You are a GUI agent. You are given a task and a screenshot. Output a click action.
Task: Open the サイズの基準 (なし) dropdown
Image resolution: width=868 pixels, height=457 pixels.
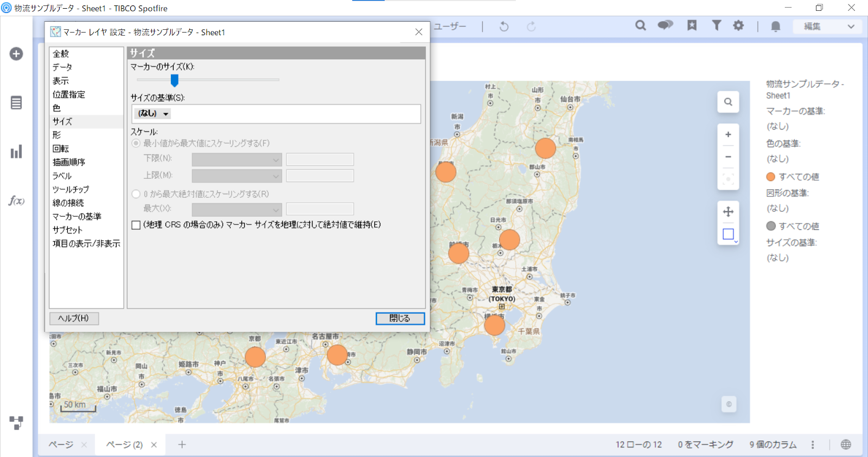[154, 113]
